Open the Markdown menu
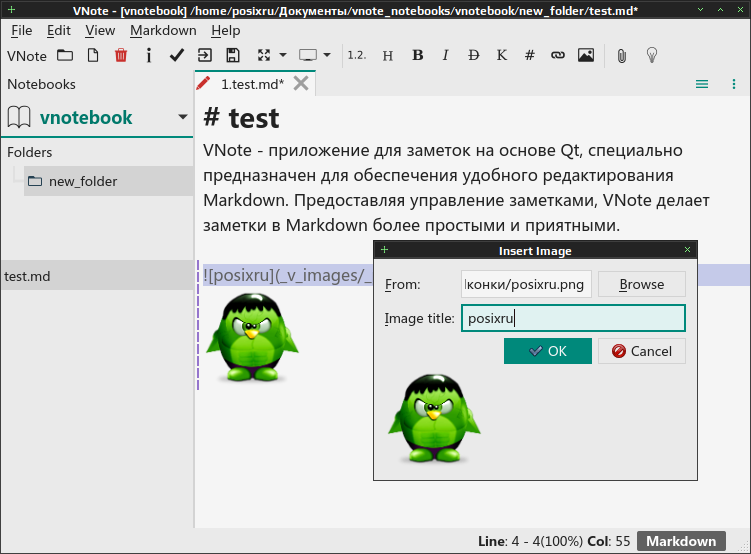Viewport: 751px width, 554px height. point(163,31)
